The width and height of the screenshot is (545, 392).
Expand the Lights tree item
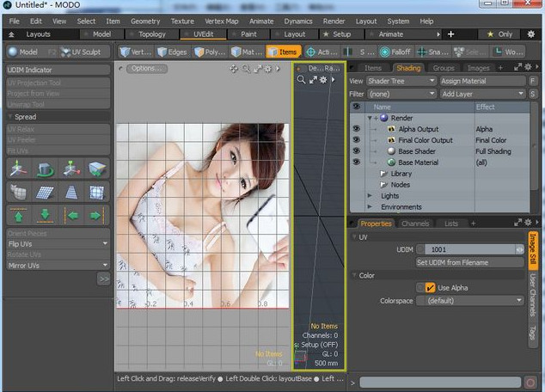pos(371,196)
